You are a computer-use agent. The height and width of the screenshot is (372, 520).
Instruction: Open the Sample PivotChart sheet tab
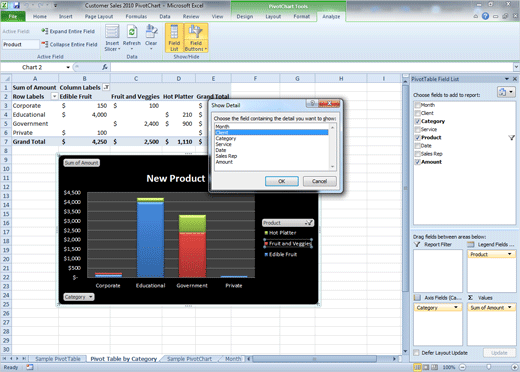point(189,359)
